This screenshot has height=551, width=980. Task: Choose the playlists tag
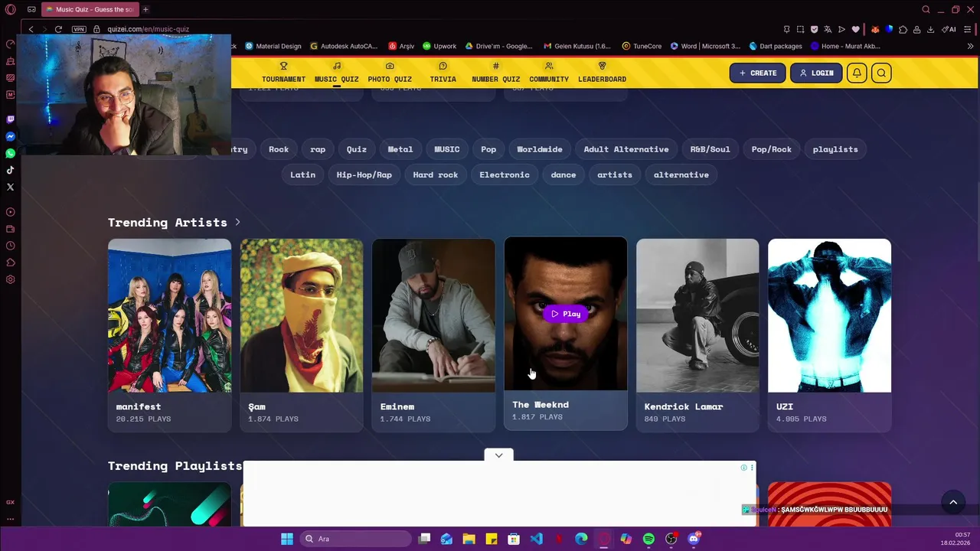(835, 149)
